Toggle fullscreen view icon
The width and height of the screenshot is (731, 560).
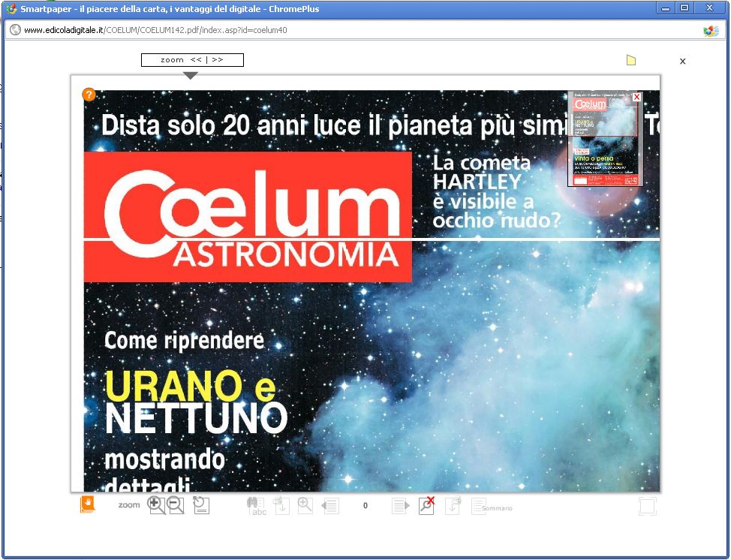pos(647,506)
